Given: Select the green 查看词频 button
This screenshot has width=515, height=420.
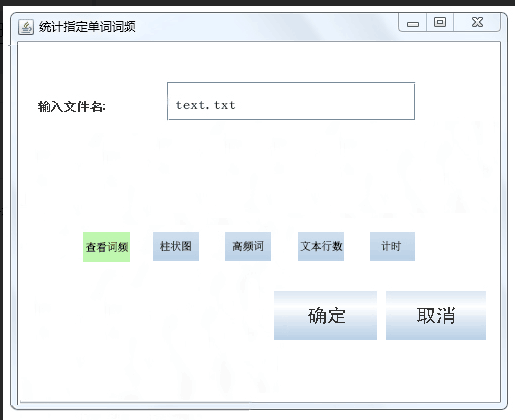Looking at the screenshot, I should click(107, 247).
